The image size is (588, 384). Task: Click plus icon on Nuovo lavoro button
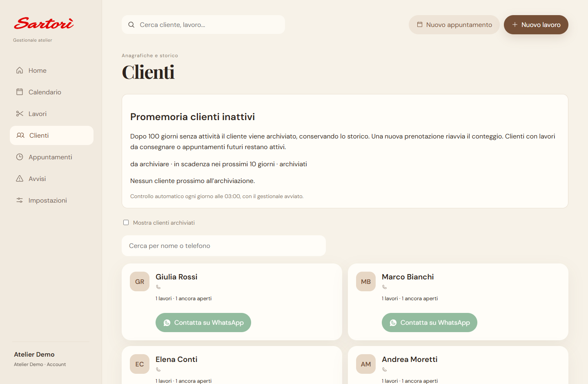[515, 25]
